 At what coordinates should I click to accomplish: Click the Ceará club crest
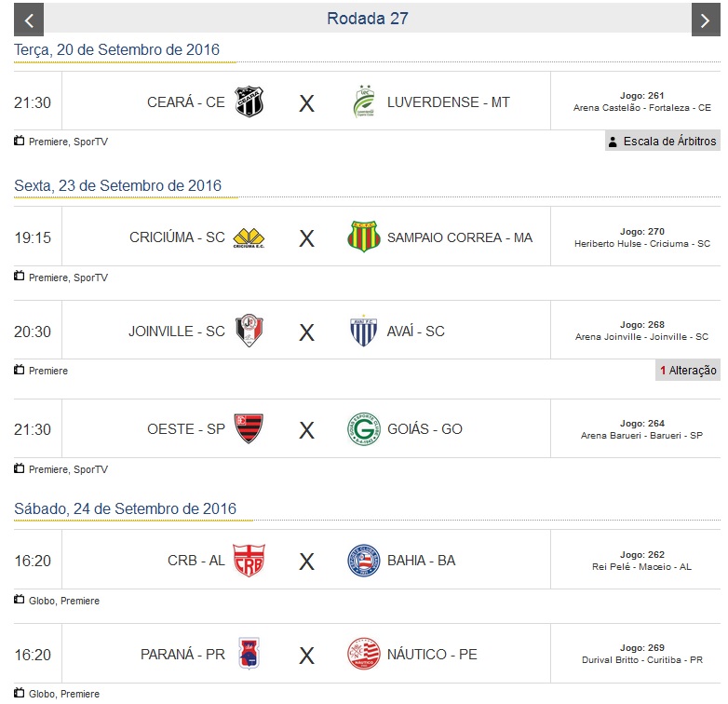(249, 102)
